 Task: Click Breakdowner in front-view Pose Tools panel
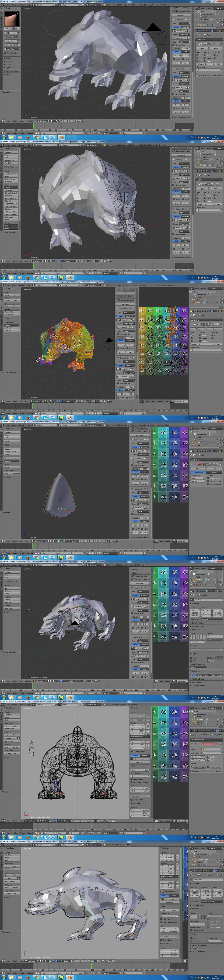pos(12,729)
